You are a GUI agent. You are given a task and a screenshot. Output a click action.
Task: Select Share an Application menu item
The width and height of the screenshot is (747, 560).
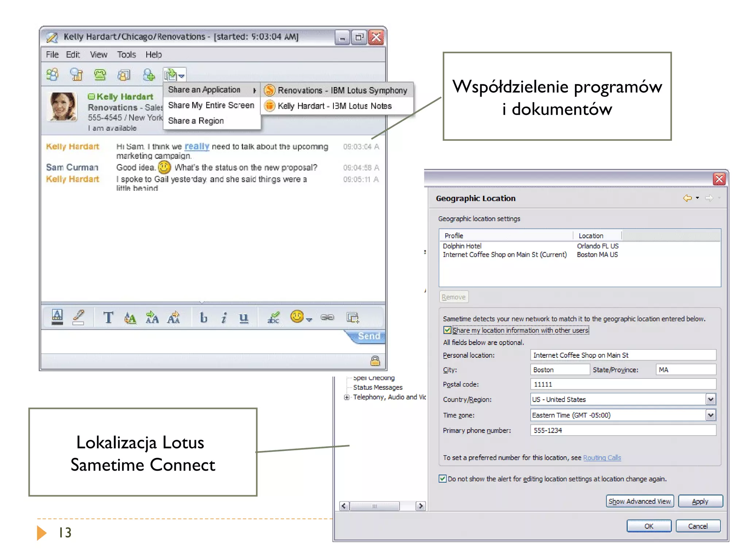212,90
